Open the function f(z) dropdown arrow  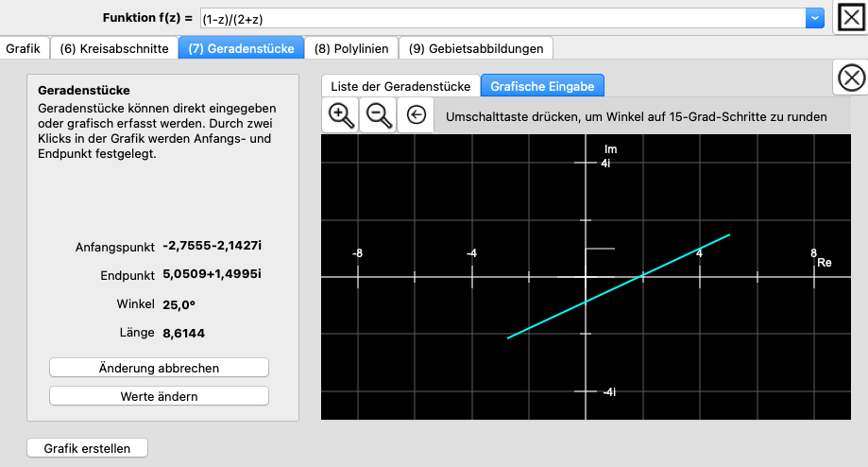[814, 18]
